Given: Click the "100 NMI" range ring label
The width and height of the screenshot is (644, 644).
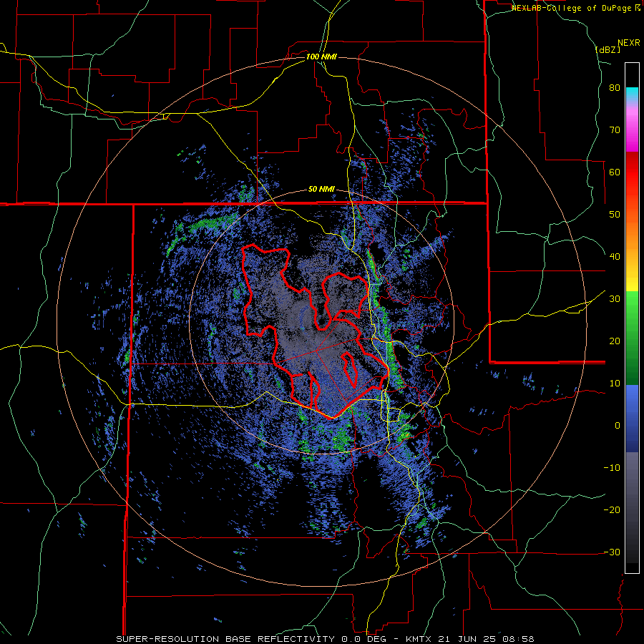Looking at the screenshot, I should tap(321, 57).
